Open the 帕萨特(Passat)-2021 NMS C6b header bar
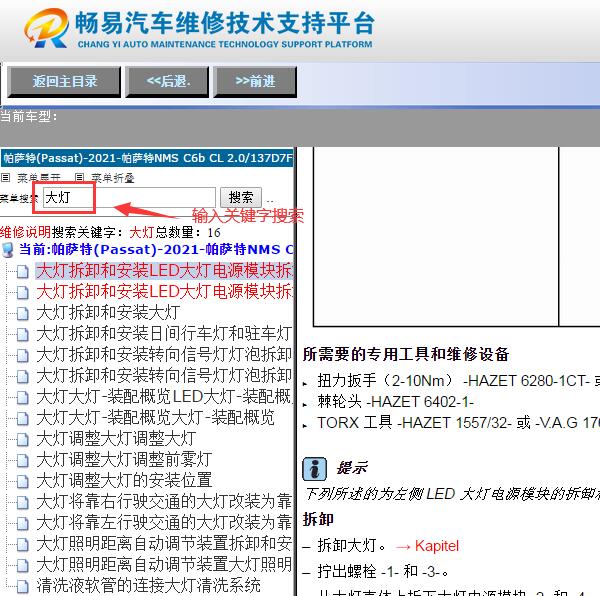This screenshot has height=596, width=600. tap(147, 158)
